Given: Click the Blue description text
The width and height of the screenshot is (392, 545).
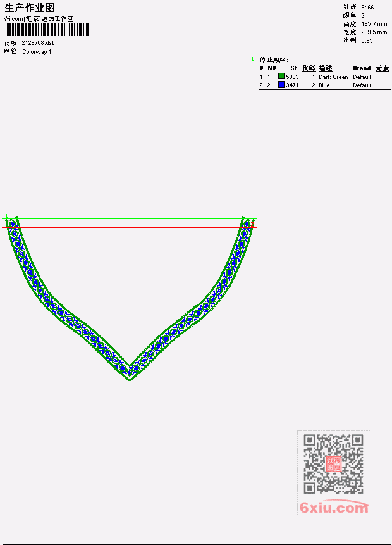Looking at the screenshot, I should coord(324,85).
